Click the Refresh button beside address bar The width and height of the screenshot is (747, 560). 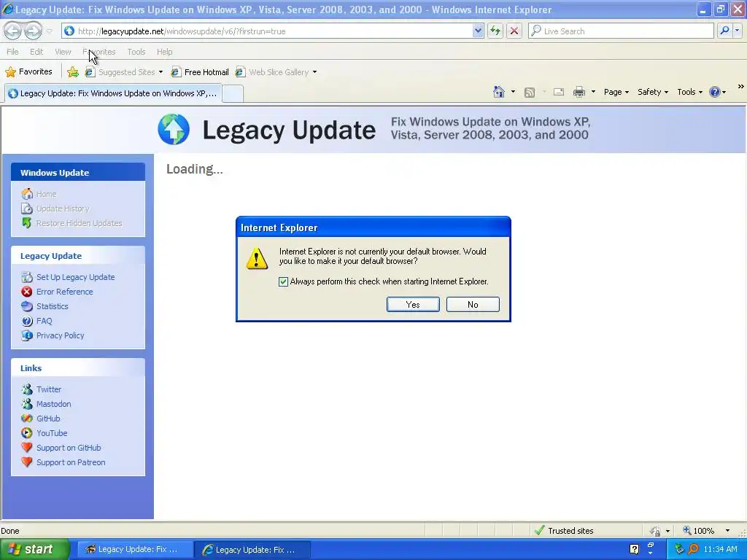(x=495, y=31)
